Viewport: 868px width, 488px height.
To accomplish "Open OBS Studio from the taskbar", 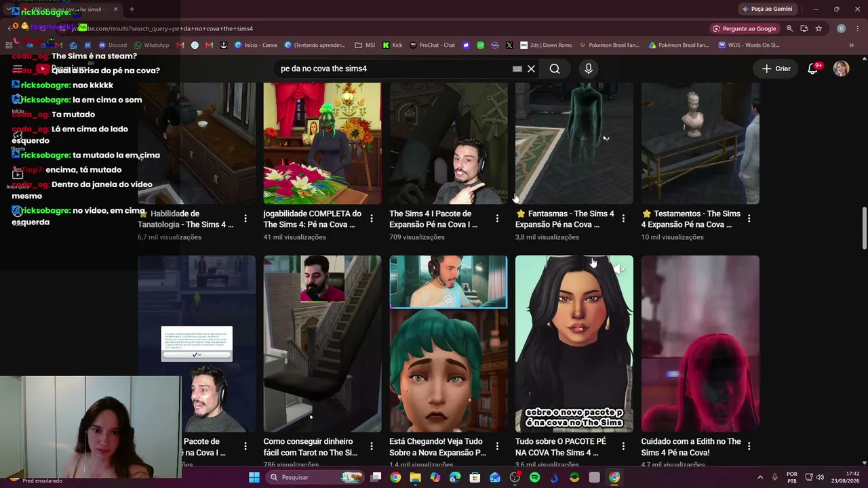I will pyautogui.click(x=515, y=477).
